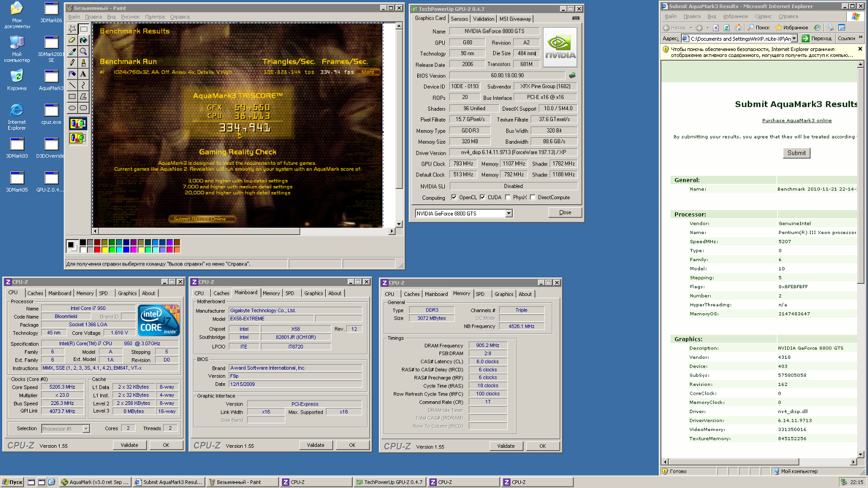Select the Magnifier tool in Paint
Viewport: 868px width, 488px height.
click(x=84, y=51)
